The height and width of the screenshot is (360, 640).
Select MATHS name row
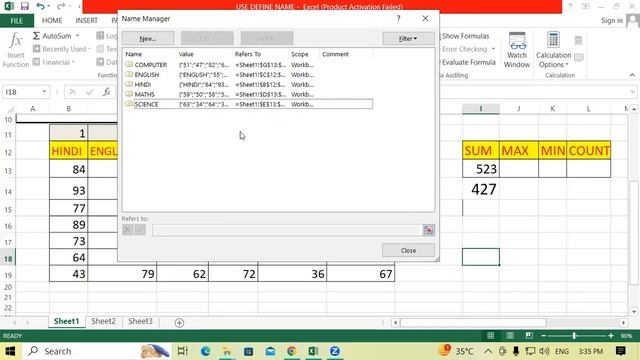click(x=249, y=94)
